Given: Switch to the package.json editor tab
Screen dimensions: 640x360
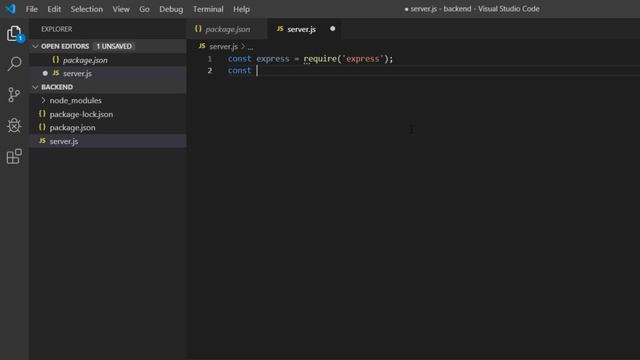Looking at the screenshot, I should (x=227, y=29).
